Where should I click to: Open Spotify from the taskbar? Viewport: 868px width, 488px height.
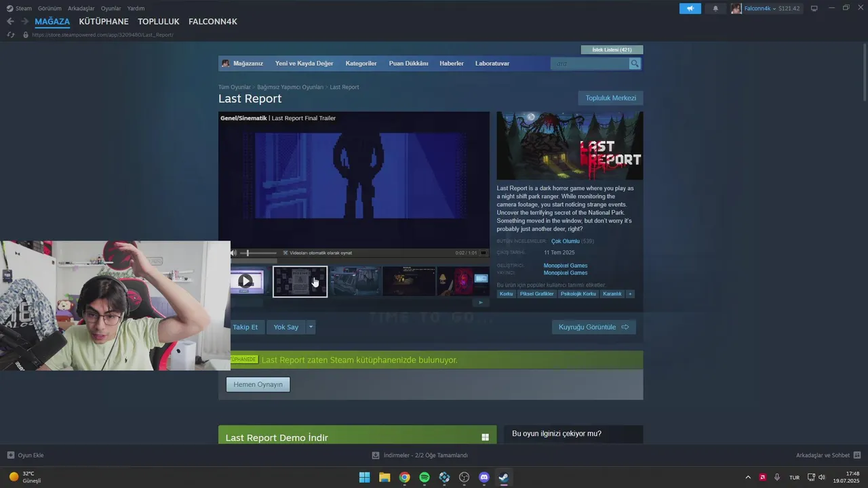click(x=425, y=477)
